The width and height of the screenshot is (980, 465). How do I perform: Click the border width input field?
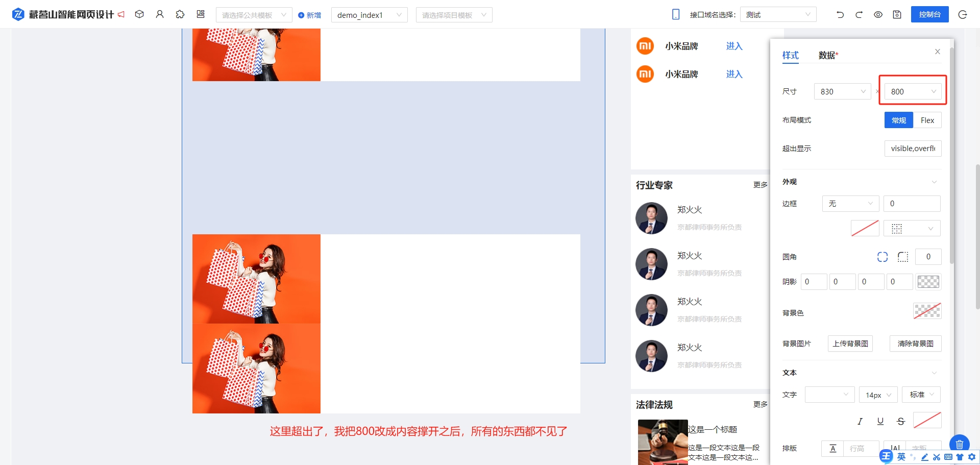pyautogui.click(x=912, y=204)
